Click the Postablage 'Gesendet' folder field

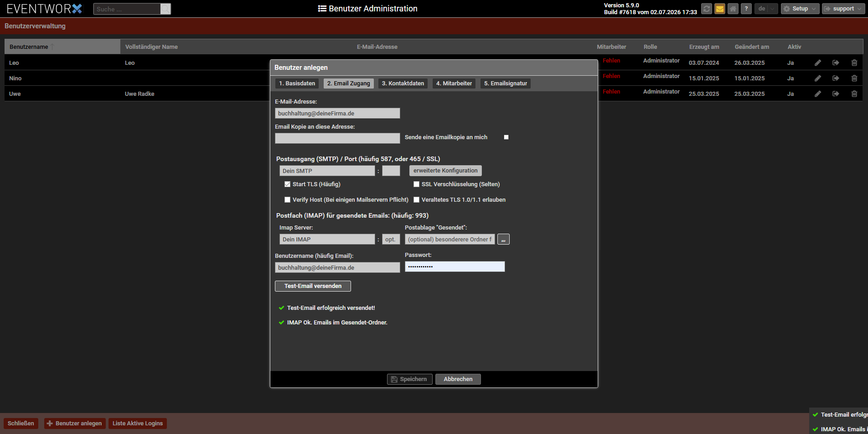pyautogui.click(x=450, y=239)
